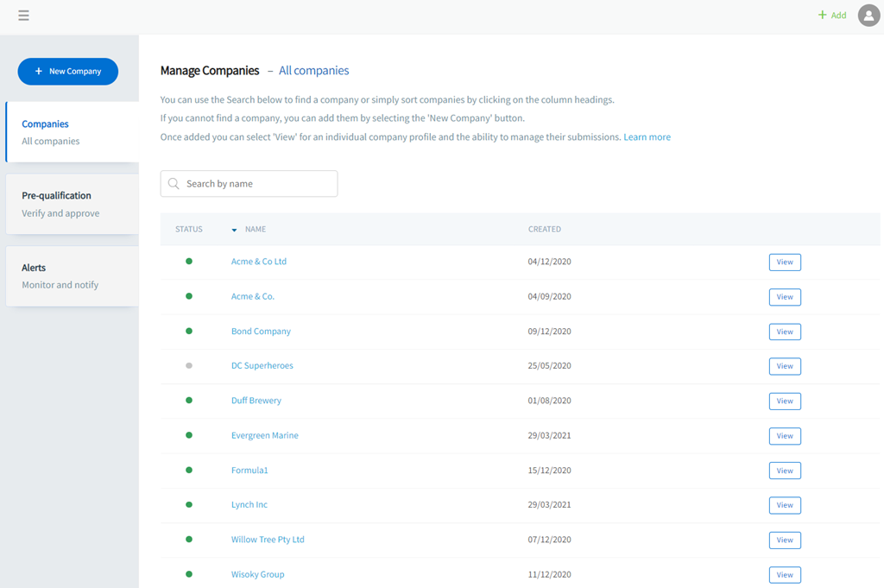884x588 pixels.
Task: Sort companies by Status column header
Action: coord(188,230)
